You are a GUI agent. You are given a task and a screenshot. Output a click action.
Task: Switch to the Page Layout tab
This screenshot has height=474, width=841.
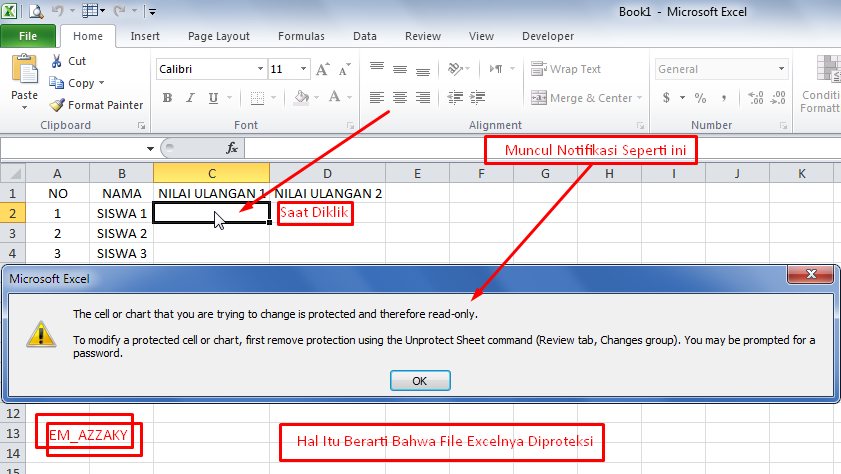tap(219, 36)
